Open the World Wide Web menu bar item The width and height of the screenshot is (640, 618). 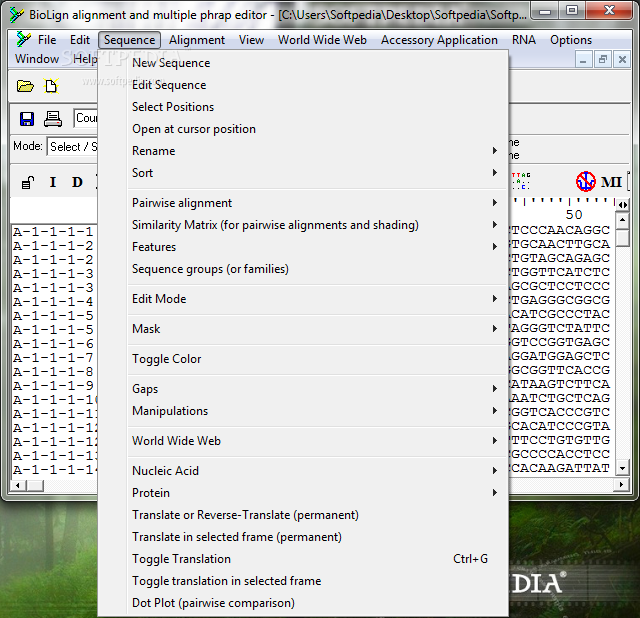point(322,40)
